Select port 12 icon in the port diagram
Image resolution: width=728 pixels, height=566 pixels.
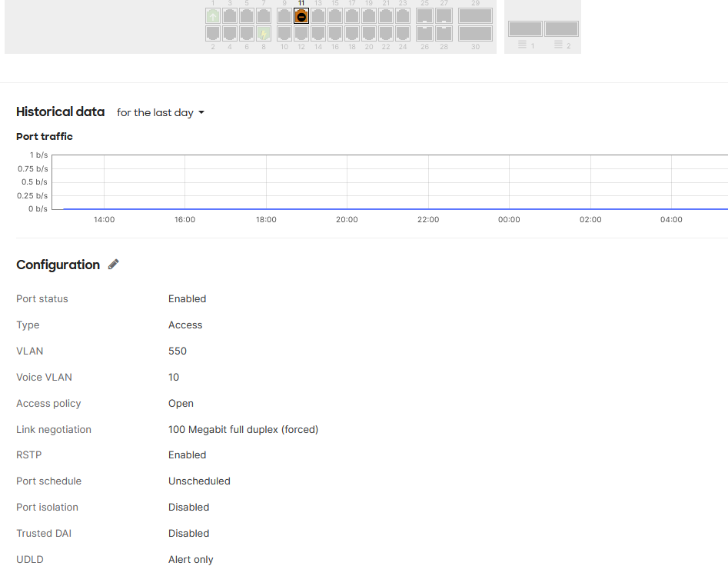coord(301,33)
